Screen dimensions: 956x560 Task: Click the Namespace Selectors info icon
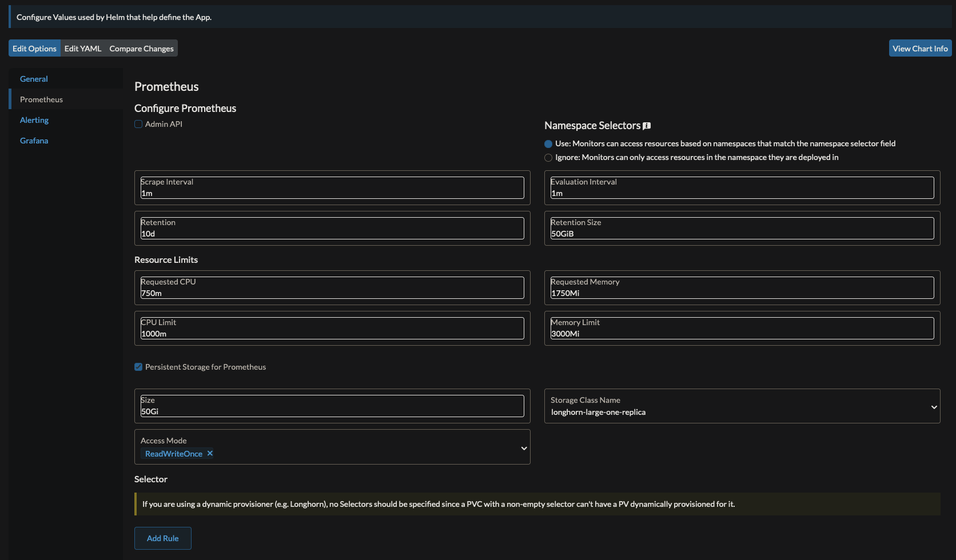[647, 125]
